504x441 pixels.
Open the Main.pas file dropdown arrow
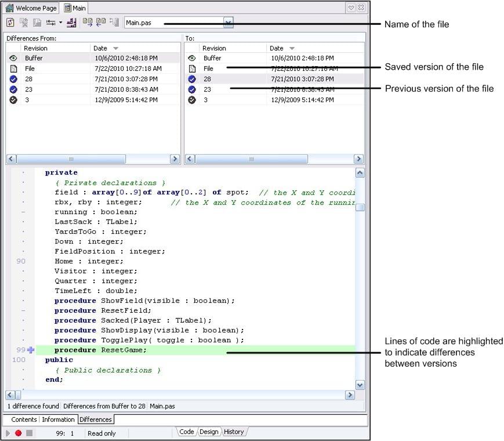point(228,23)
